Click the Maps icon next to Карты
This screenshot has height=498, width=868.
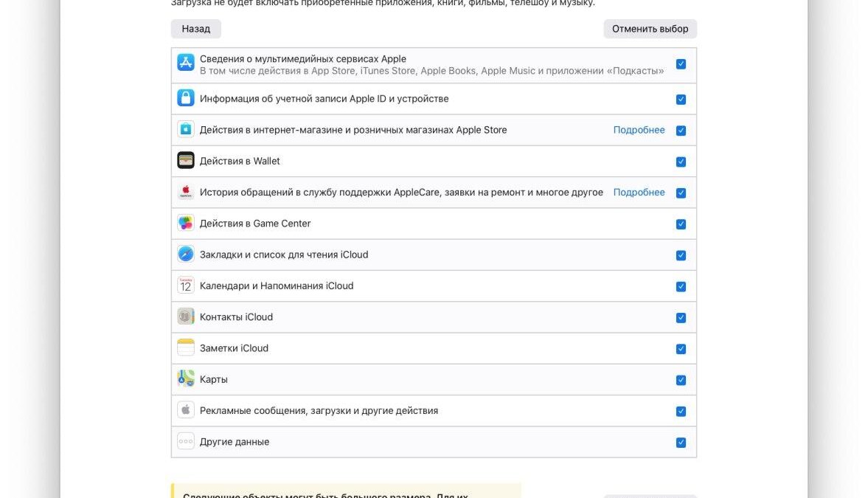pyautogui.click(x=185, y=379)
